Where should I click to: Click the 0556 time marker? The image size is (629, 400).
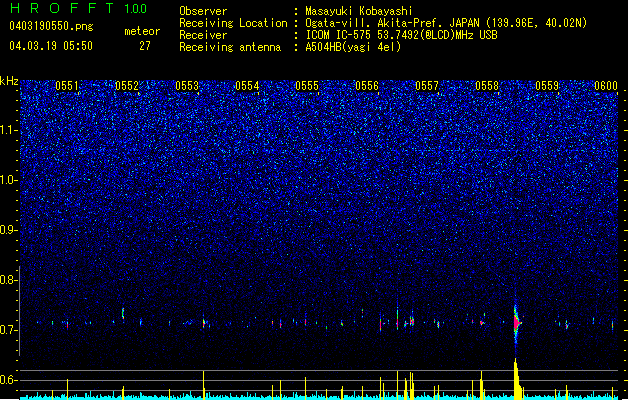tap(367, 86)
